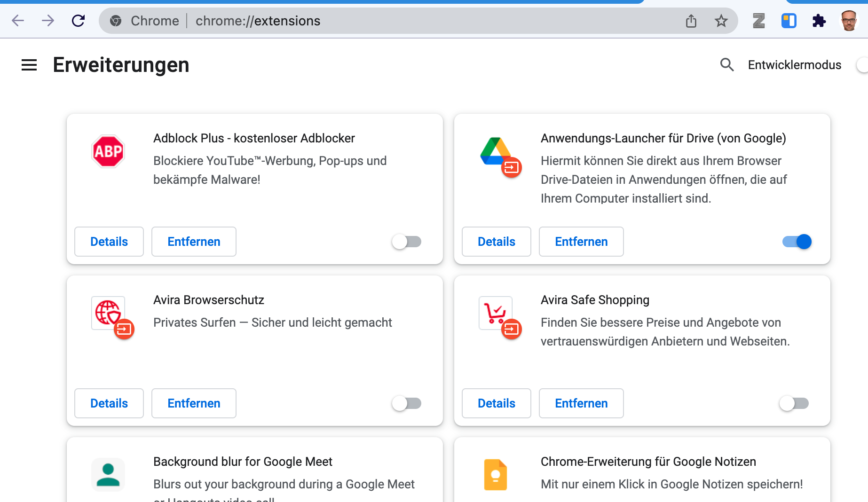Turn on Avira Safe Shopping toggle

coord(794,403)
